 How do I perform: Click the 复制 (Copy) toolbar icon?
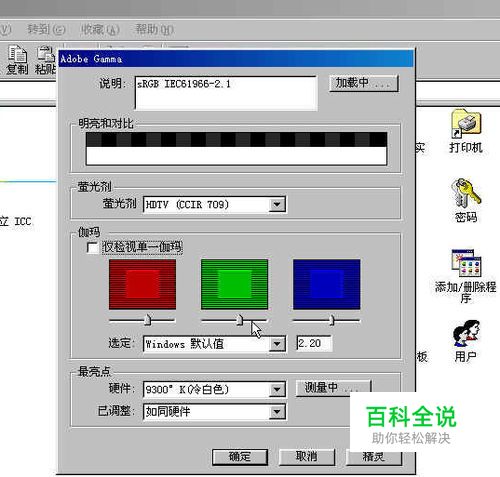[17, 59]
